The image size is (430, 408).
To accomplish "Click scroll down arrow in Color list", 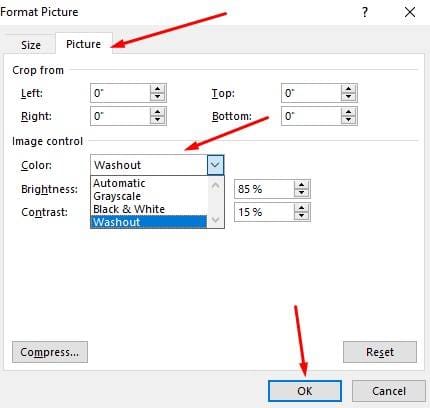I will 216,220.
